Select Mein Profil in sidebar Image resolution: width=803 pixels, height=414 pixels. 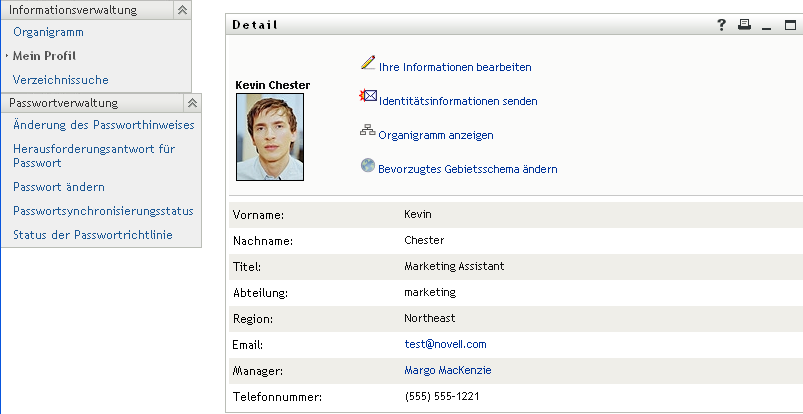coord(45,56)
